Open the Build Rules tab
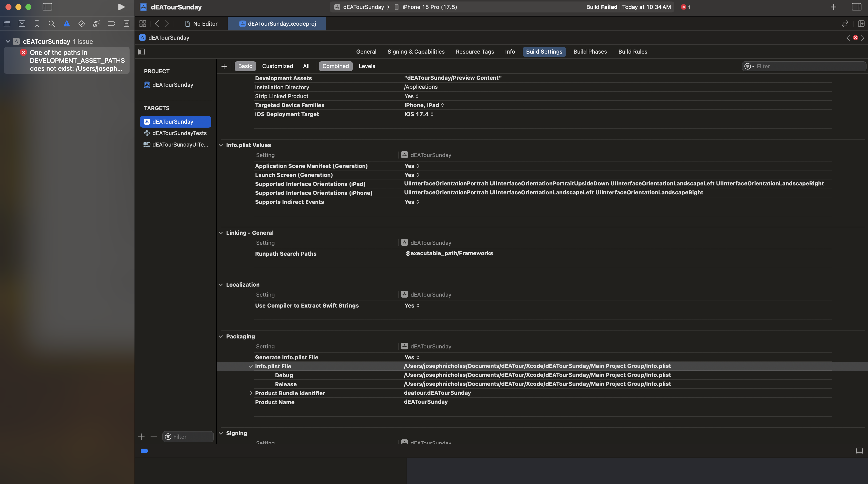The image size is (868, 484). click(633, 52)
